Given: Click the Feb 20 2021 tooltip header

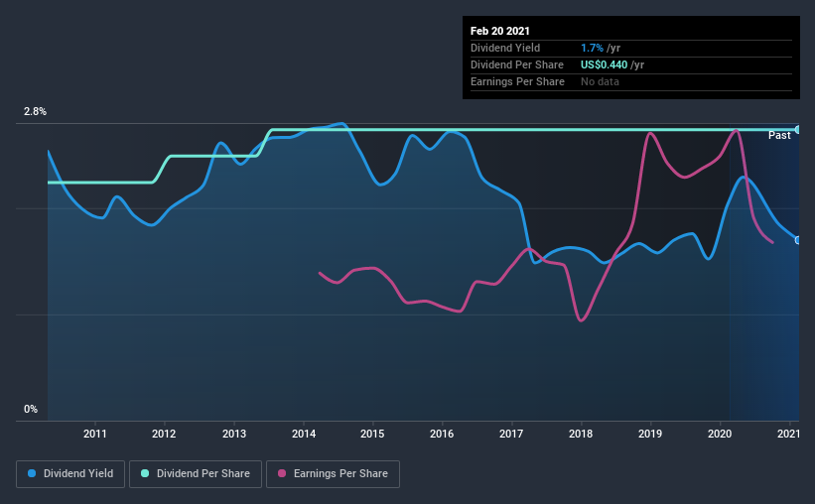Looking at the screenshot, I should point(500,31).
